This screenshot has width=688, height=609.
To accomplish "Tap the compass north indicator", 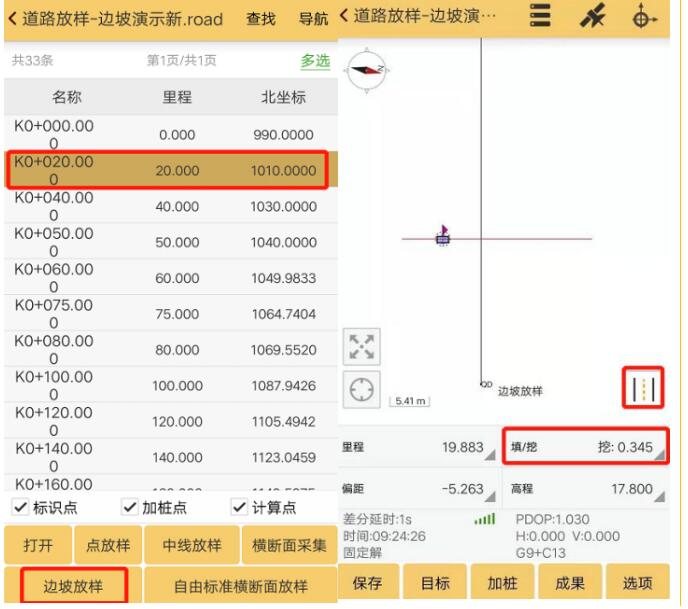I will (x=368, y=70).
